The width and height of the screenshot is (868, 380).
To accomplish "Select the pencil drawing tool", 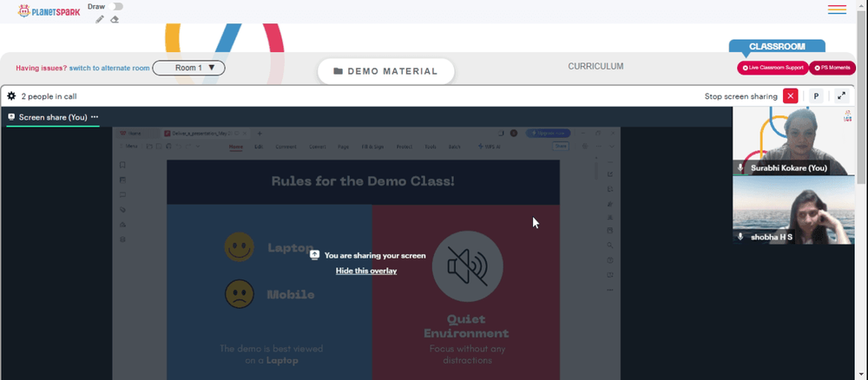I will click(100, 19).
